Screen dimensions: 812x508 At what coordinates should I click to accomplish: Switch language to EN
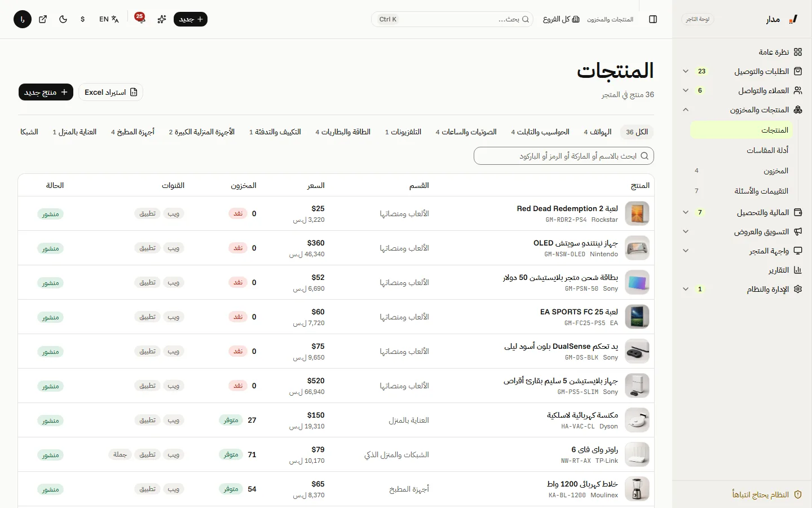(109, 19)
